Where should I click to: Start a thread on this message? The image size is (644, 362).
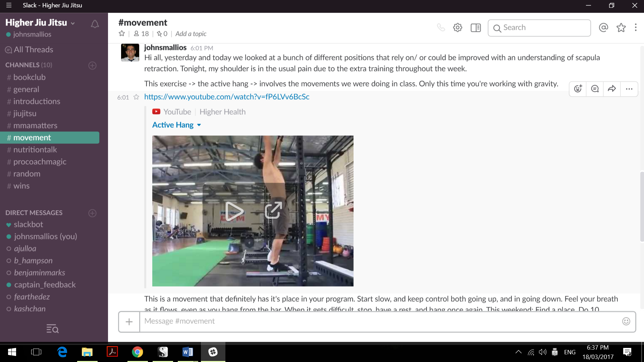point(595,89)
